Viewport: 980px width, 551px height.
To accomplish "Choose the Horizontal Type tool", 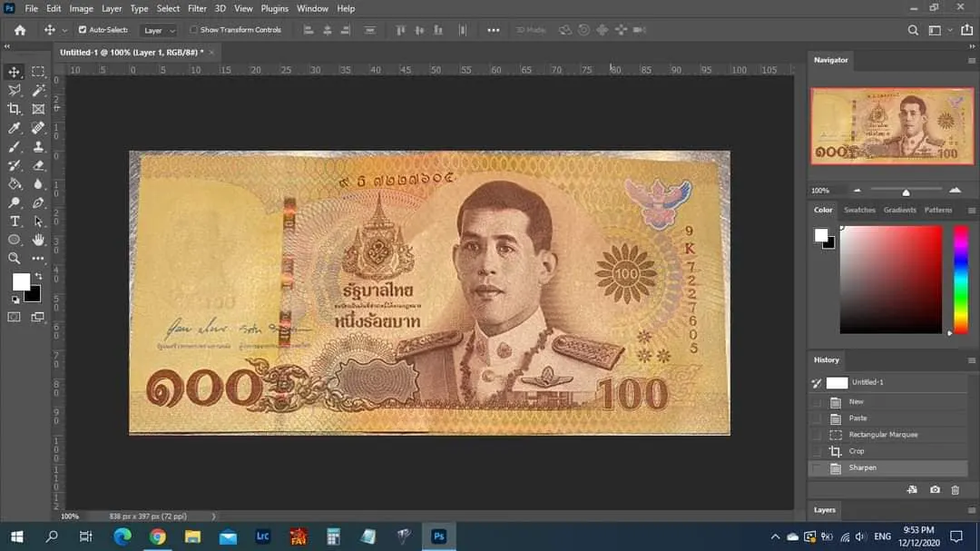I will pos(15,221).
